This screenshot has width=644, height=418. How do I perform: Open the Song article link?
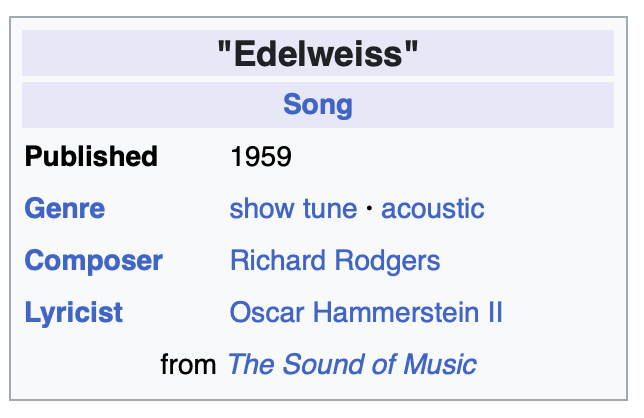click(317, 105)
